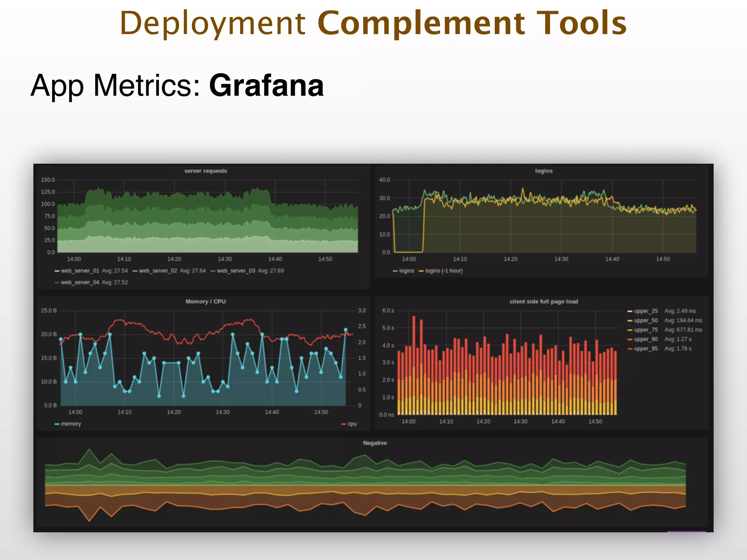
Task: Open the Memory / CPU panel title
Action: (206, 302)
